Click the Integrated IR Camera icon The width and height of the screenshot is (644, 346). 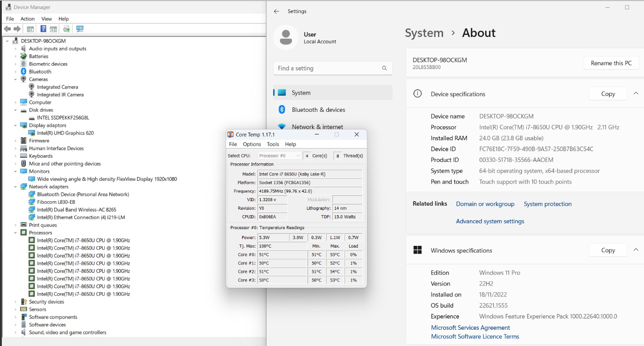click(32, 94)
